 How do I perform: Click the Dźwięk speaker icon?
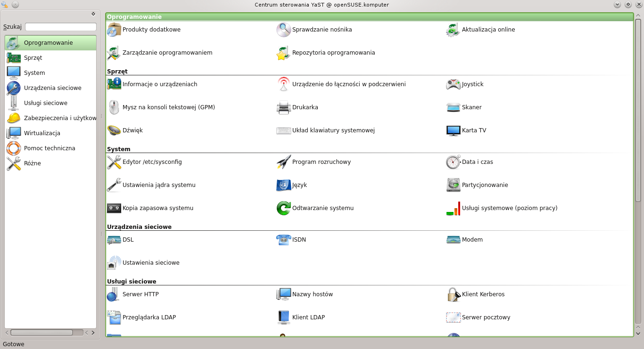click(114, 130)
